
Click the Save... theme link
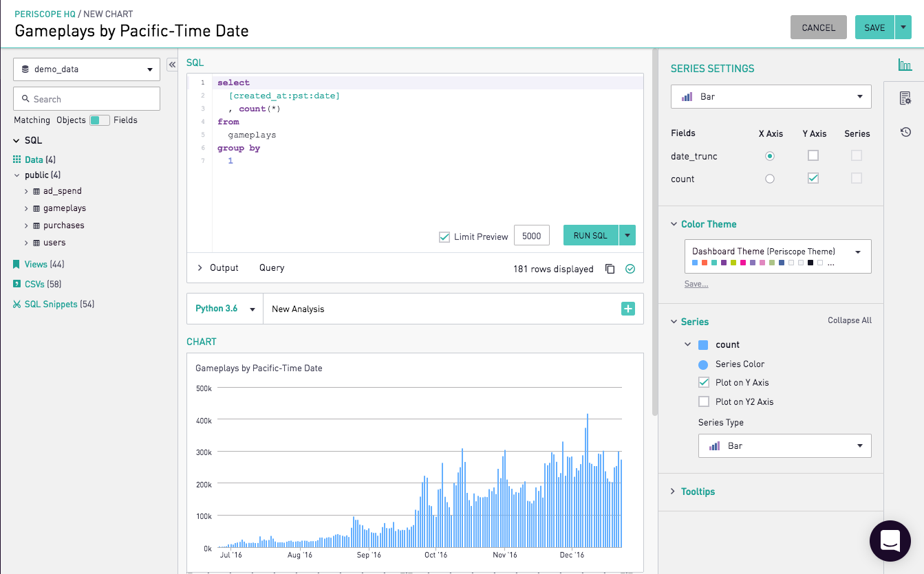696,284
